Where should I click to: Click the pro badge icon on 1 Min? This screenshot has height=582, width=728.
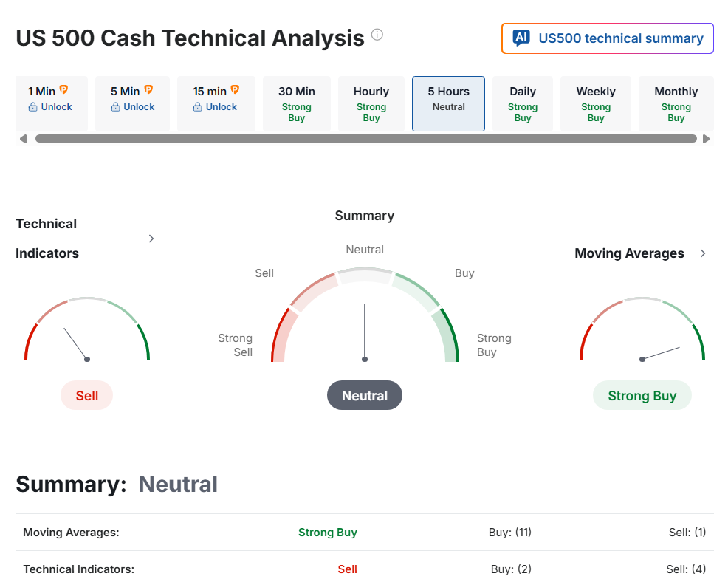coord(63,90)
